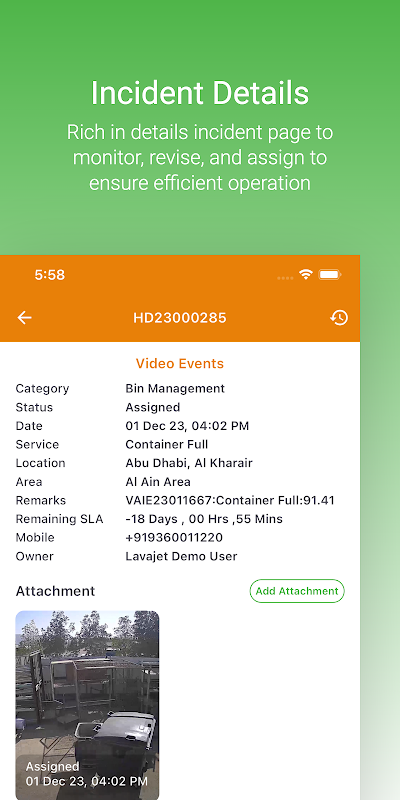Viewport: 400px width, 800px height.
Task: Tap the Remaining SLA value -18 Days
Action: [x=204, y=519]
